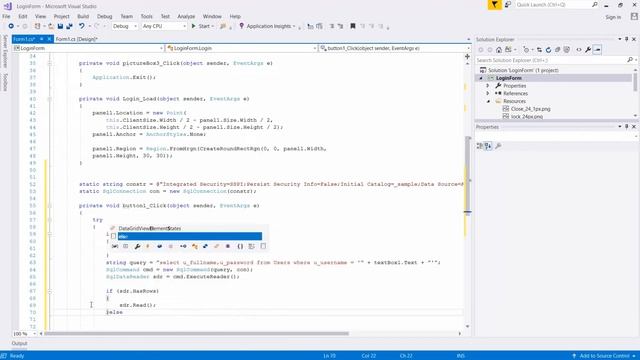Screen dimensions: 640x360
Task: Click the Application Insights toolbar button
Action: [267, 26]
